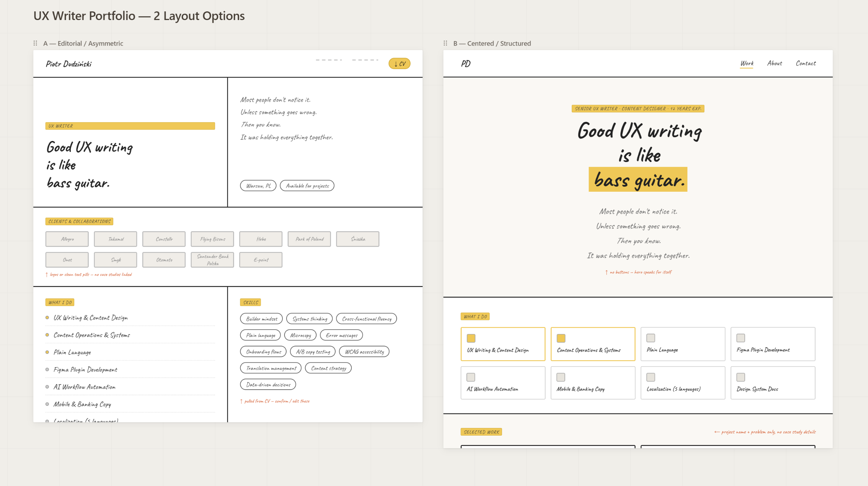Select the Flying Bisons client box
Screen dimensions: 868x486
[x=212, y=239]
